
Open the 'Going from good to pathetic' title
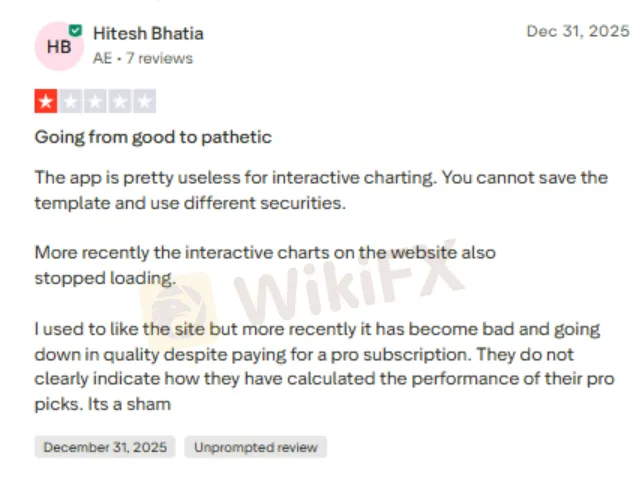pyautogui.click(x=153, y=136)
